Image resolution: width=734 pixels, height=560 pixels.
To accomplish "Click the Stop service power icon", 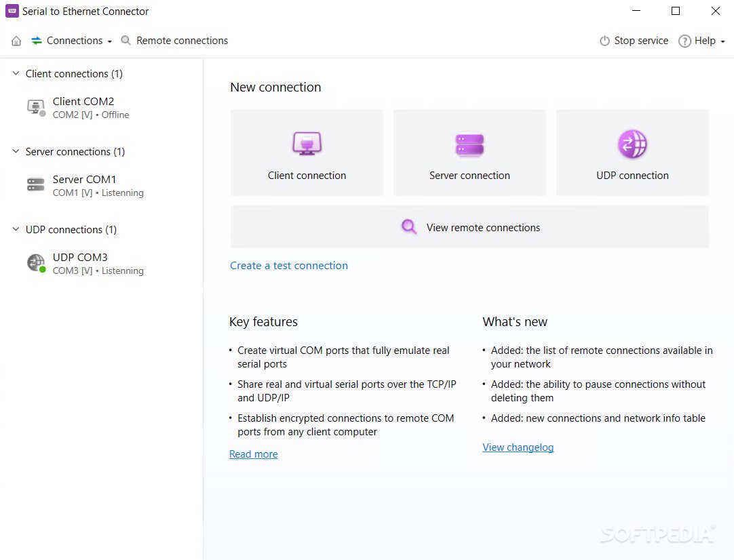I will click(605, 41).
